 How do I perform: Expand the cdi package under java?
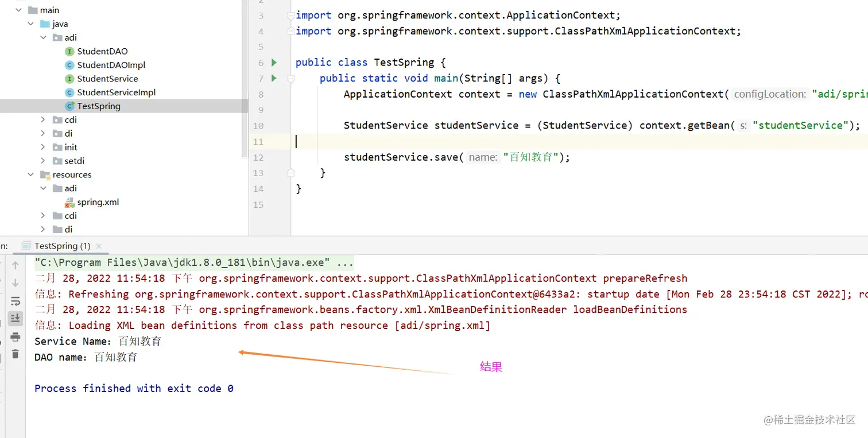point(43,120)
